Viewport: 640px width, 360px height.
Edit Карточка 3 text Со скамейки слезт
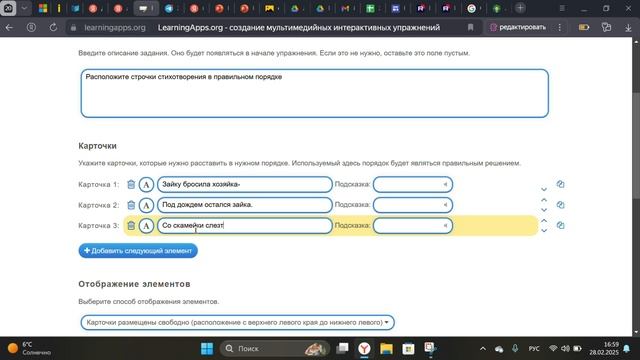coord(244,225)
